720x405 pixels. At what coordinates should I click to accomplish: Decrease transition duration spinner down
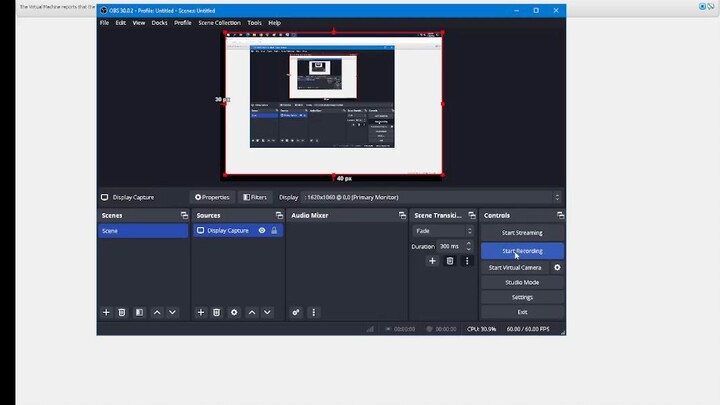tap(468, 249)
